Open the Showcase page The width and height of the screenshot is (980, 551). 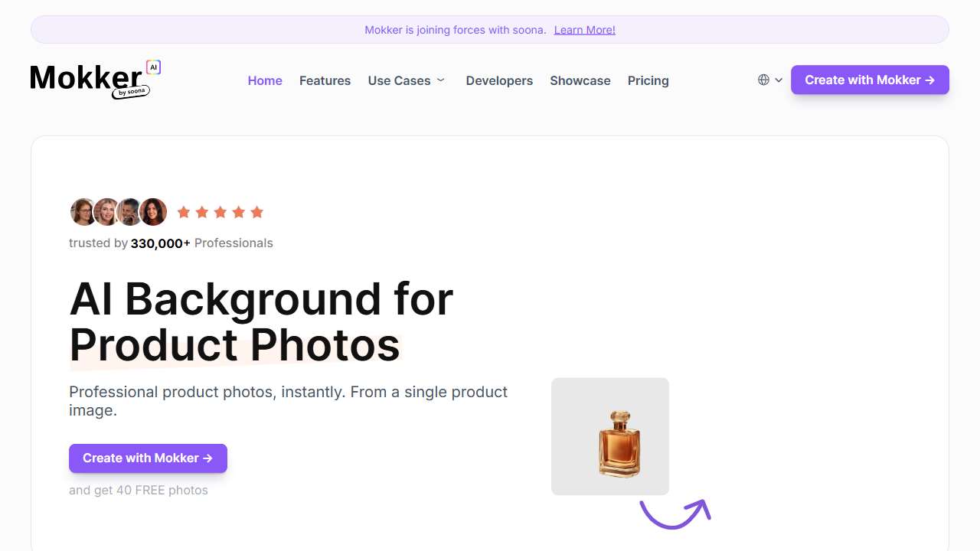coord(580,80)
